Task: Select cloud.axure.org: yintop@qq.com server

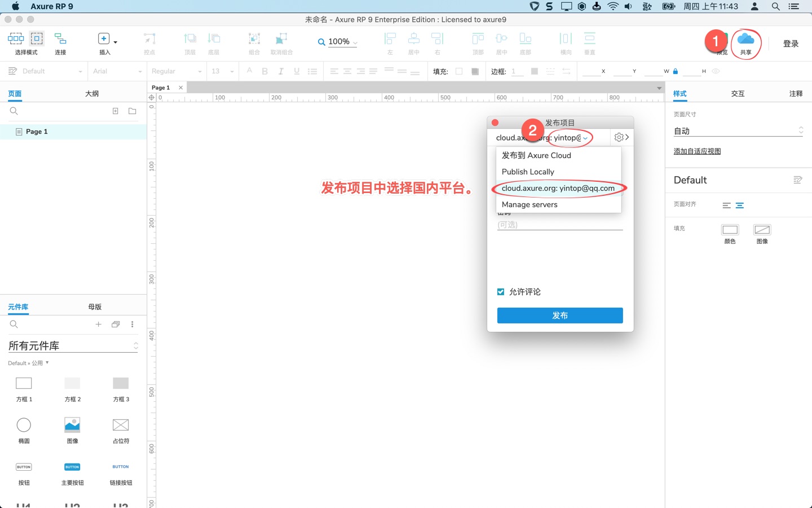Action: coord(559,188)
